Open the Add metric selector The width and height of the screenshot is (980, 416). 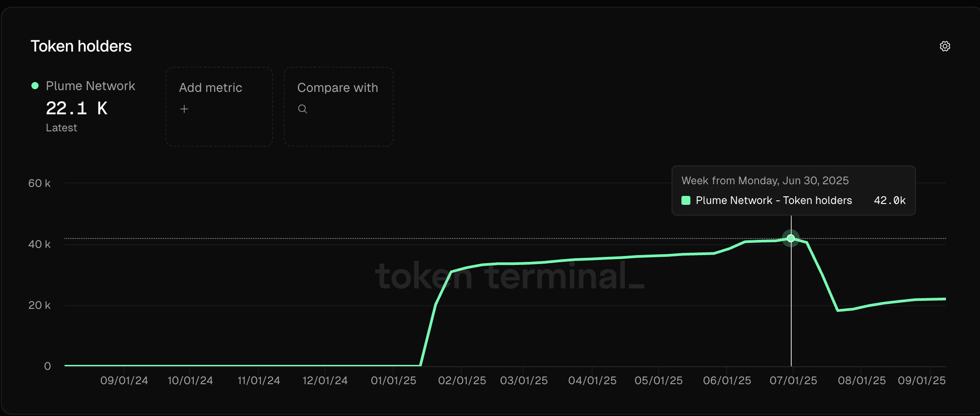pyautogui.click(x=219, y=106)
